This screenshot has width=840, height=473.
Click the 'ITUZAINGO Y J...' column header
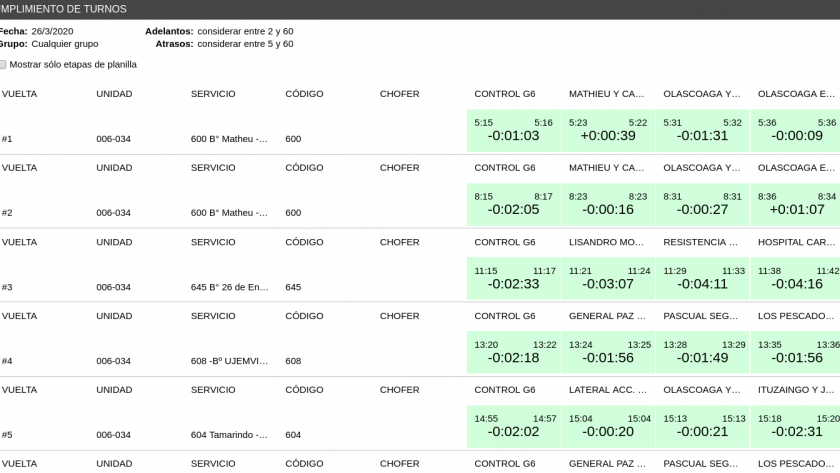796,390
